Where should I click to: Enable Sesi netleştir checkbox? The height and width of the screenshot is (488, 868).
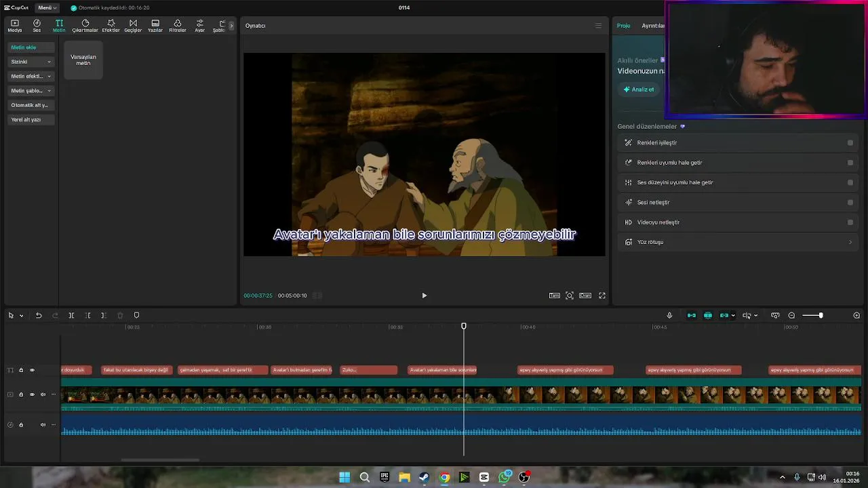pos(850,202)
